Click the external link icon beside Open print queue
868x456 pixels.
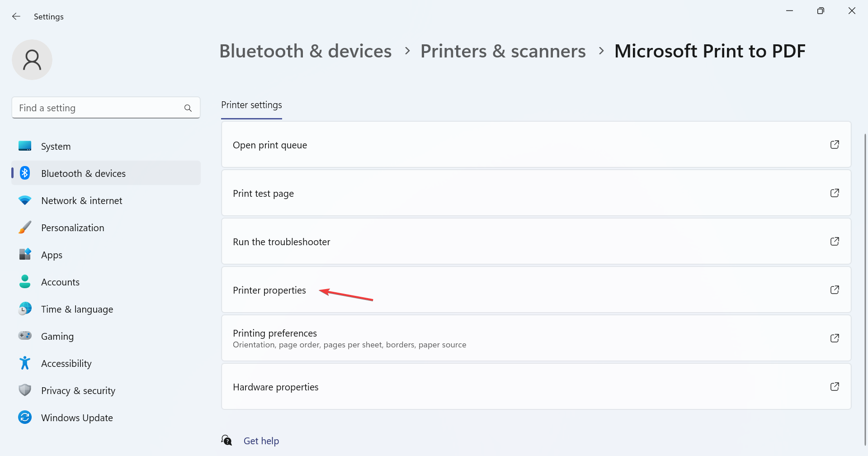click(835, 144)
